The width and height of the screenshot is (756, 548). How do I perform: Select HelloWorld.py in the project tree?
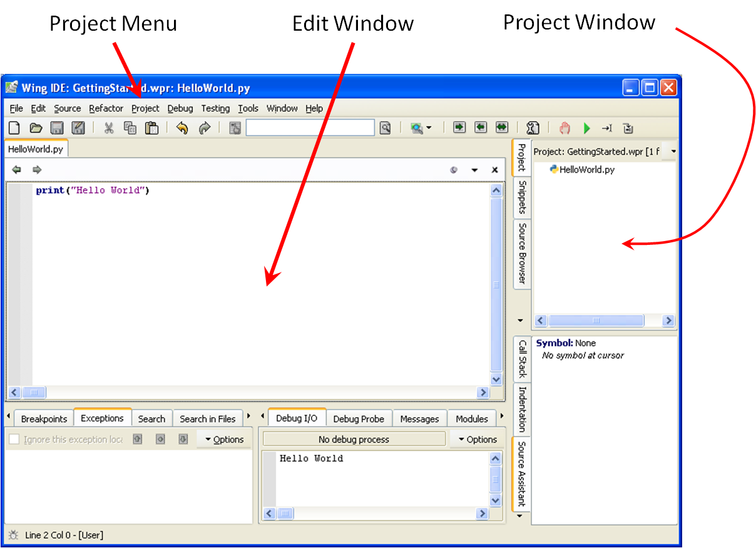pos(586,170)
